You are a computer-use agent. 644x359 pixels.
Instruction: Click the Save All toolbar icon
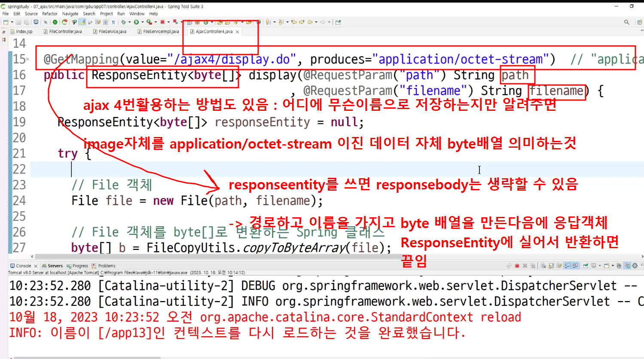(x=26, y=22)
